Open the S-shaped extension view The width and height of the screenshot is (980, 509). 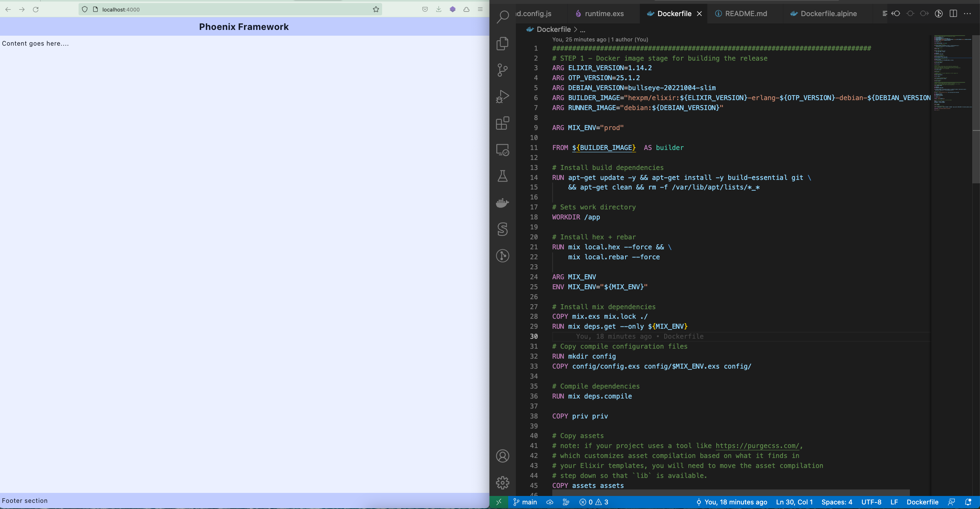[502, 229]
